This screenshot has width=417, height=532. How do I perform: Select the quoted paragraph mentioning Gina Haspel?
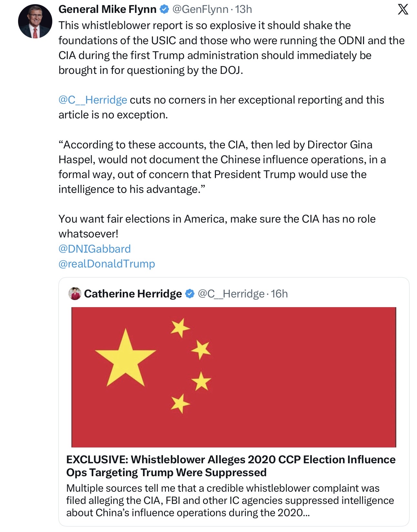point(222,167)
